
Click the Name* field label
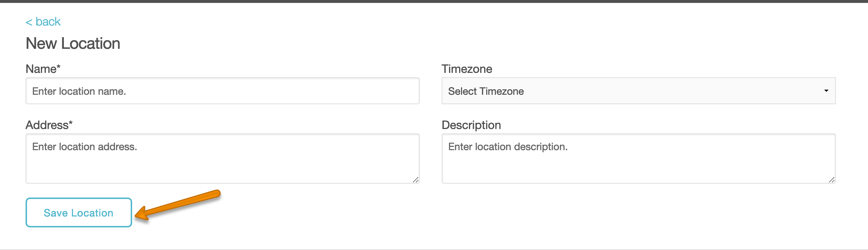click(x=43, y=69)
